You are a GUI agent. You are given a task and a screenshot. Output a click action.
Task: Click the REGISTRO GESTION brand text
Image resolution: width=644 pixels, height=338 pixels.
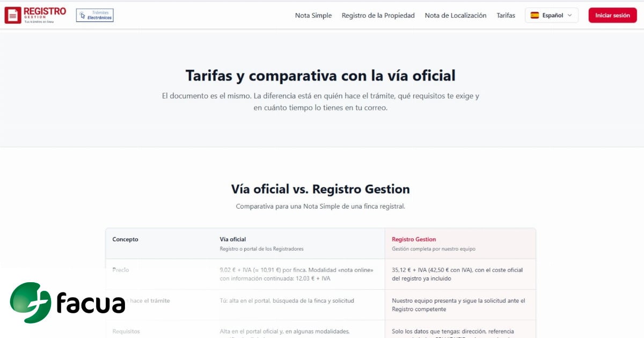45,13
